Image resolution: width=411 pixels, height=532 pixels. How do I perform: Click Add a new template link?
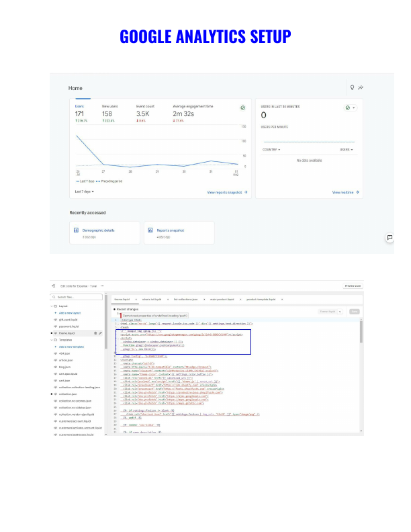click(x=71, y=347)
